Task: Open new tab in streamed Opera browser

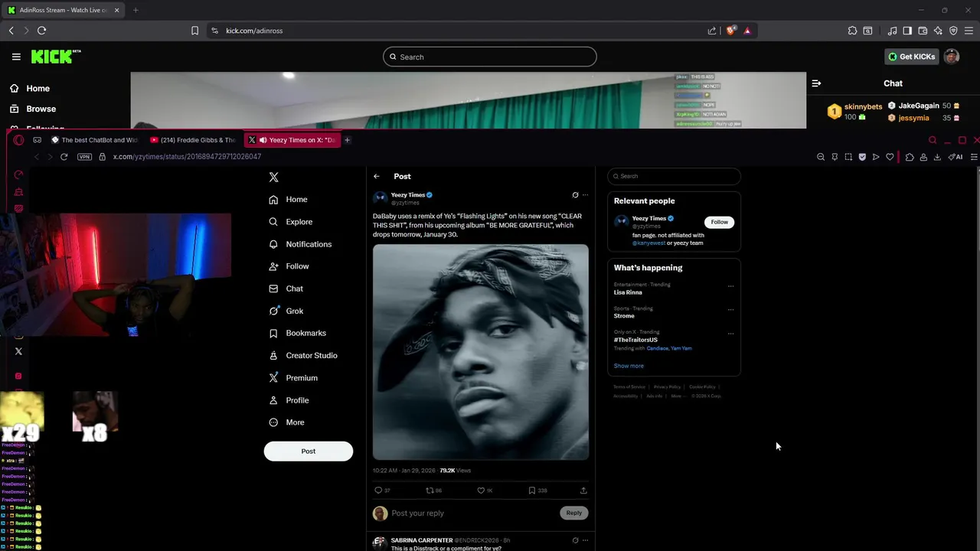Action: (x=347, y=140)
